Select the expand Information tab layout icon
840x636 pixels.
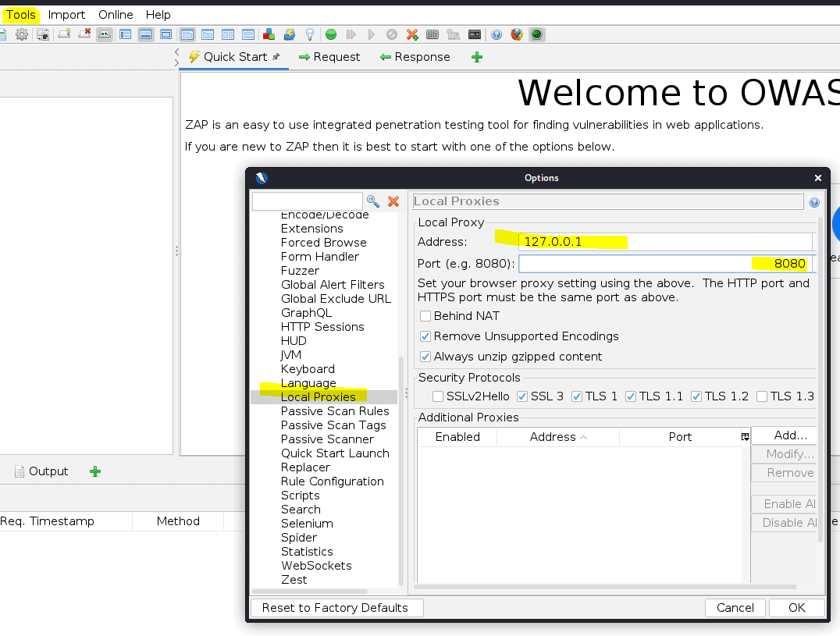145,35
